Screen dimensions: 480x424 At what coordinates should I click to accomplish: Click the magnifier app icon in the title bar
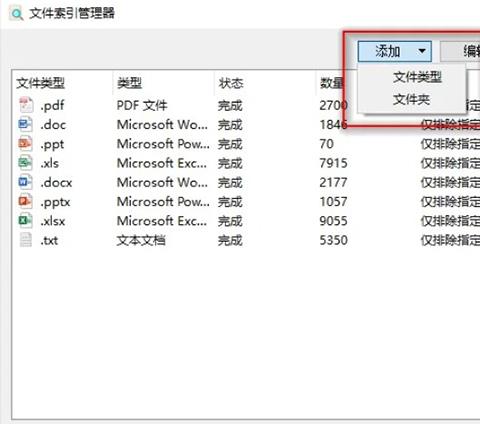click(16, 14)
